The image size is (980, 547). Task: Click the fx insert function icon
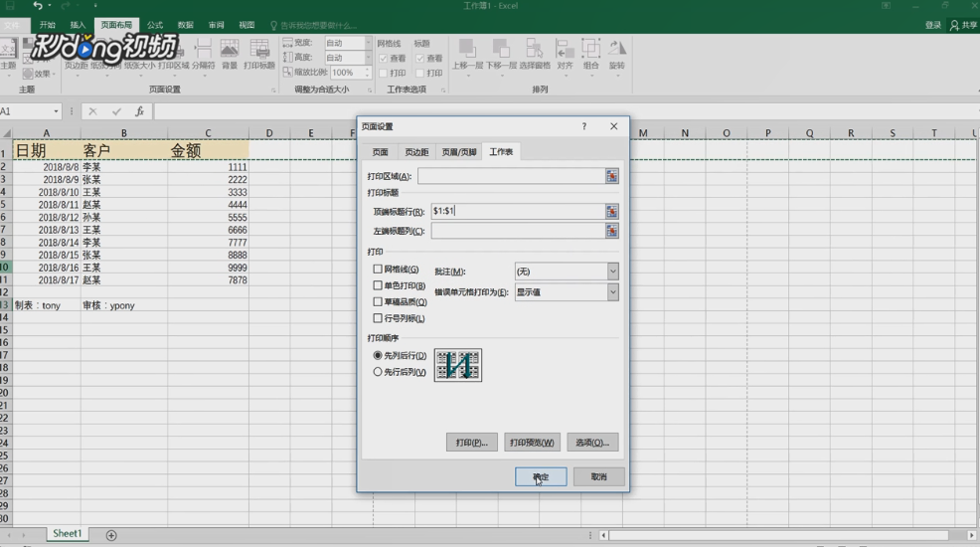click(139, 111)
